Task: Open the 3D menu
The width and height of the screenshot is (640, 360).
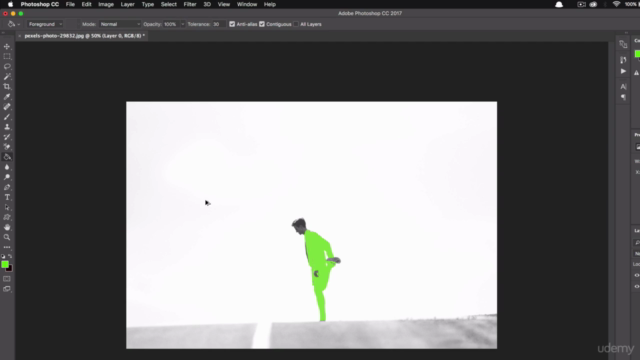Action: point(207,4)
